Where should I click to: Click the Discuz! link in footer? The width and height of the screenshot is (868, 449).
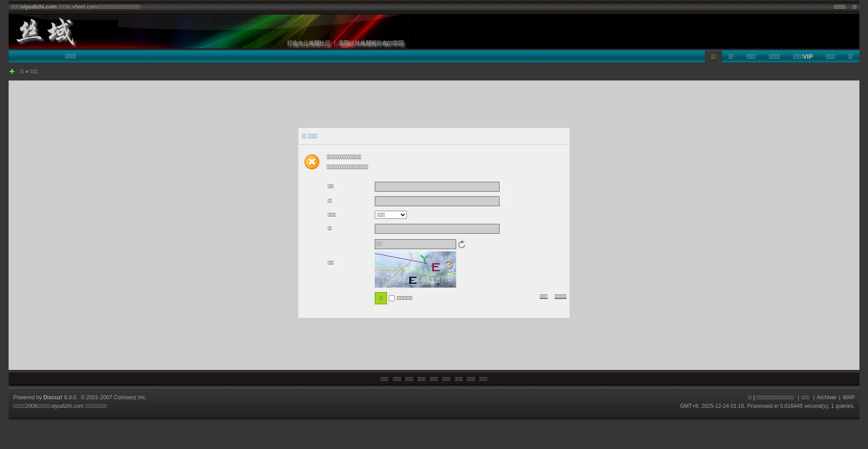[53, 397]
